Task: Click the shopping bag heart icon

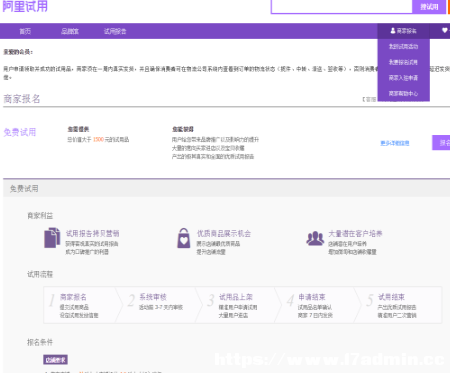Action: click(184, 238)
